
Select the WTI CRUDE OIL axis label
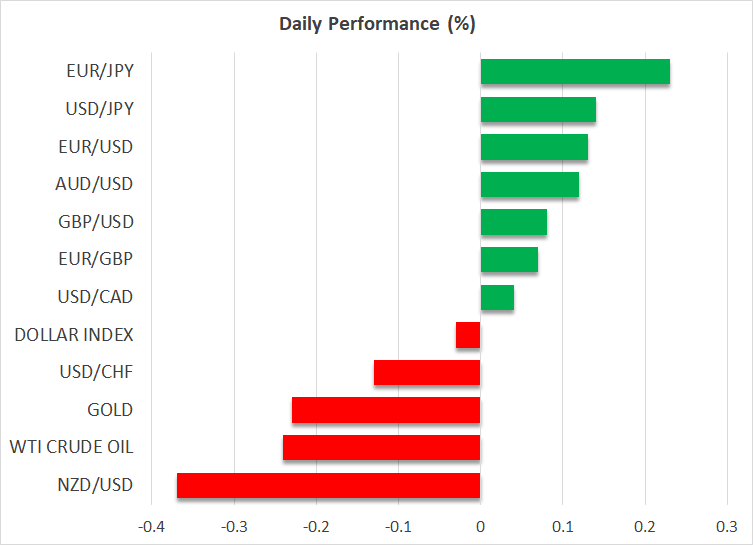click(72, 447)
